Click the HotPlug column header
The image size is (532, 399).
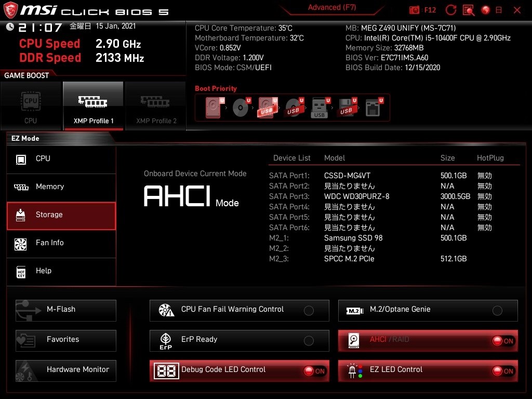click(490, 158)
